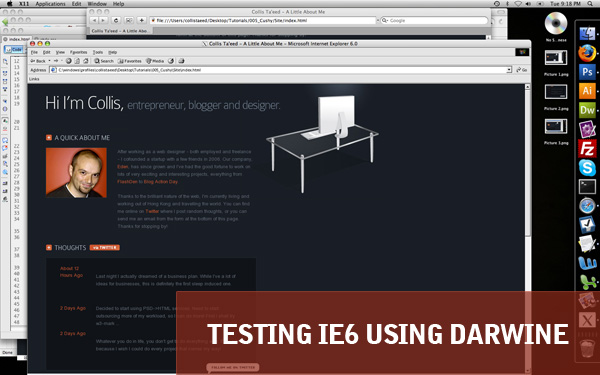Open Back button history dropdown in IE

tap(49, 61)
